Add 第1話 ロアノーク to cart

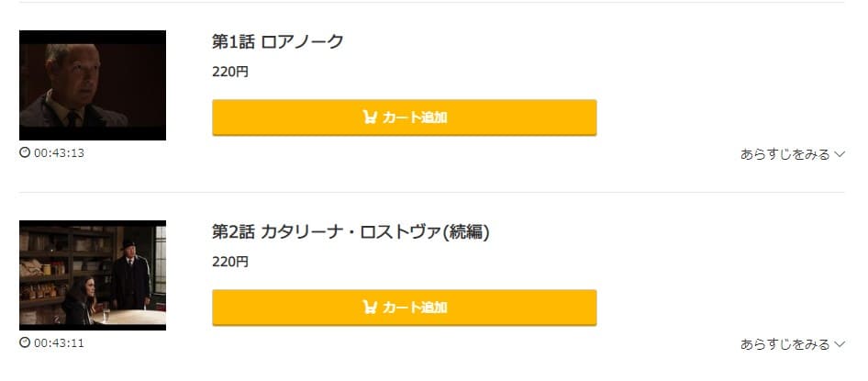click(x=404, y=118)
